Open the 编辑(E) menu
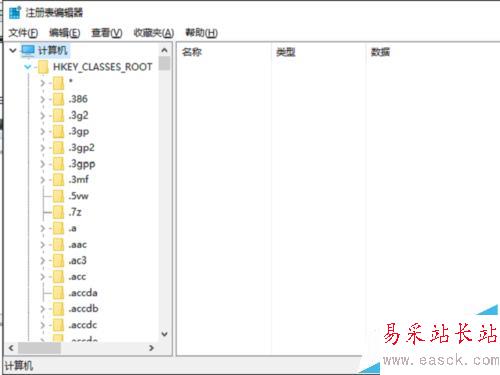The width and height of the screenshot is (500, 375). point(64,33)
